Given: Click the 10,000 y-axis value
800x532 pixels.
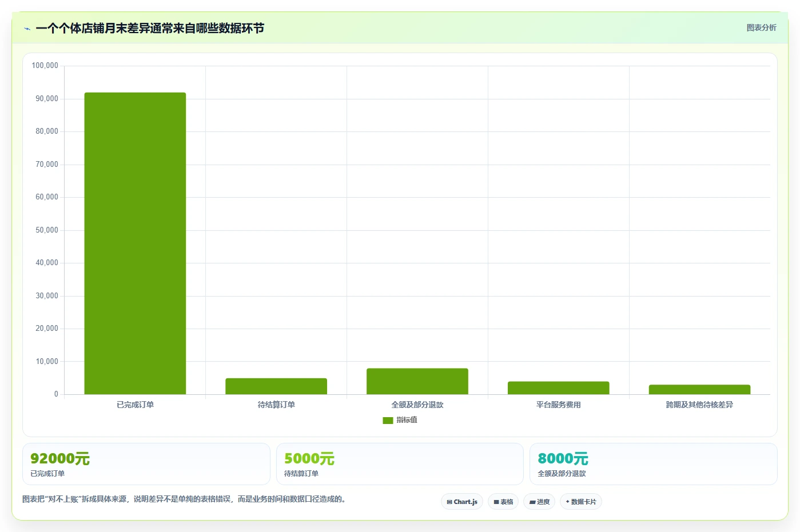Looking at the screenshot, I should point(47,362).
